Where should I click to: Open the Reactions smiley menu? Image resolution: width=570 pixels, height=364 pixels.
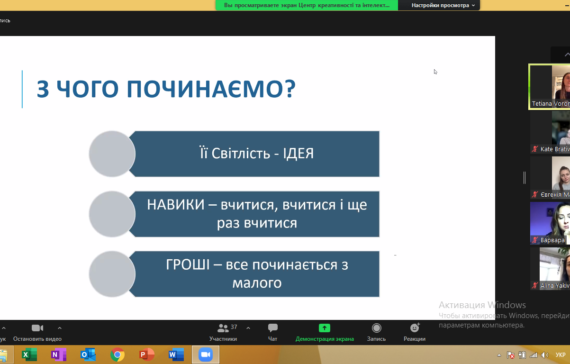coord(414,328)
